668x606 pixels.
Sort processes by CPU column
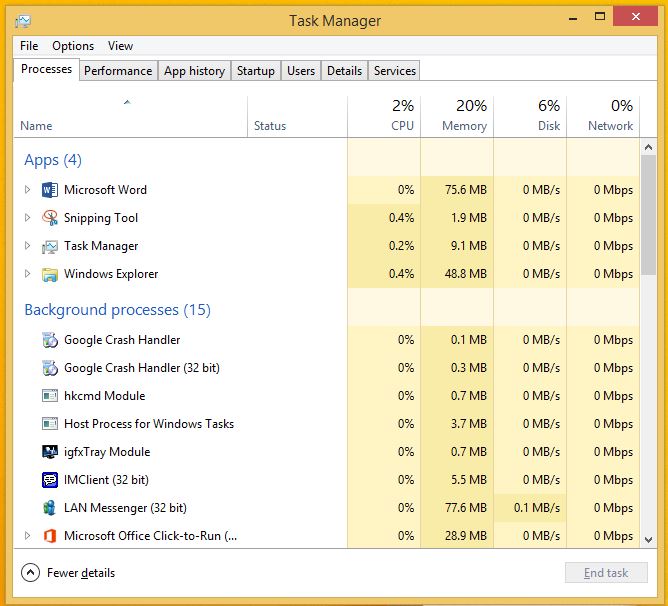(384, 117)
